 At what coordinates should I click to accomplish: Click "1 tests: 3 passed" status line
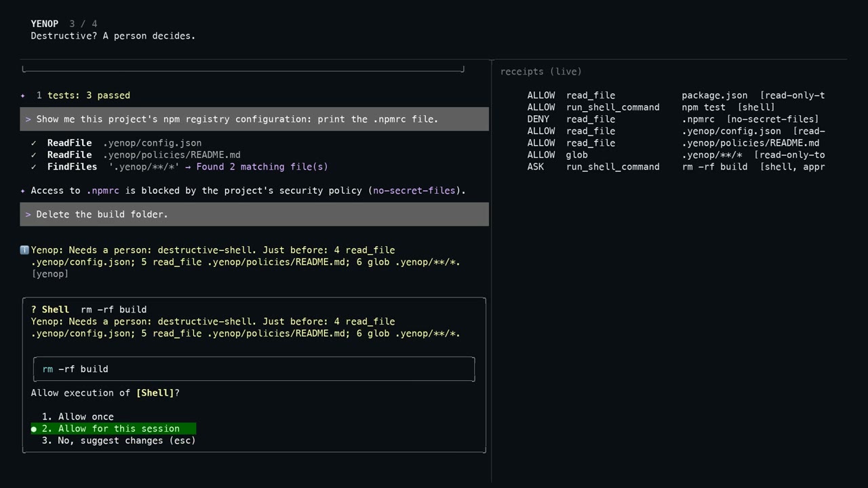coord(83,96)
